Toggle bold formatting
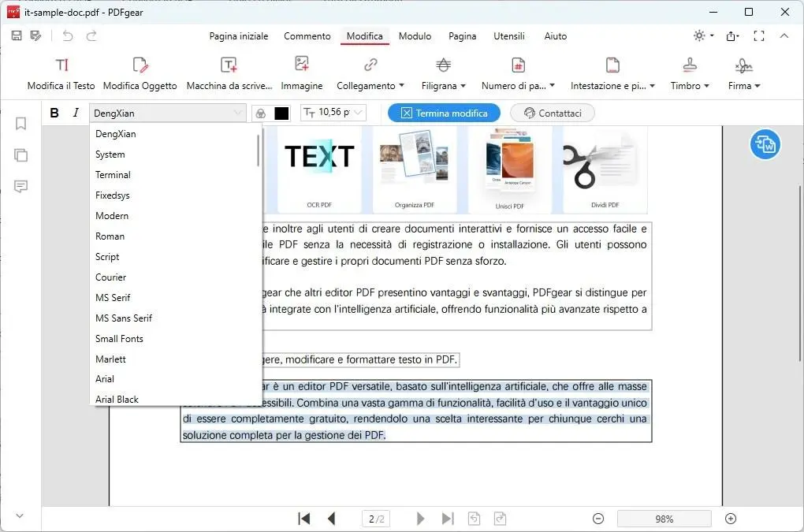This screenshot has width=804, height=532. click(x=54, y=113)
